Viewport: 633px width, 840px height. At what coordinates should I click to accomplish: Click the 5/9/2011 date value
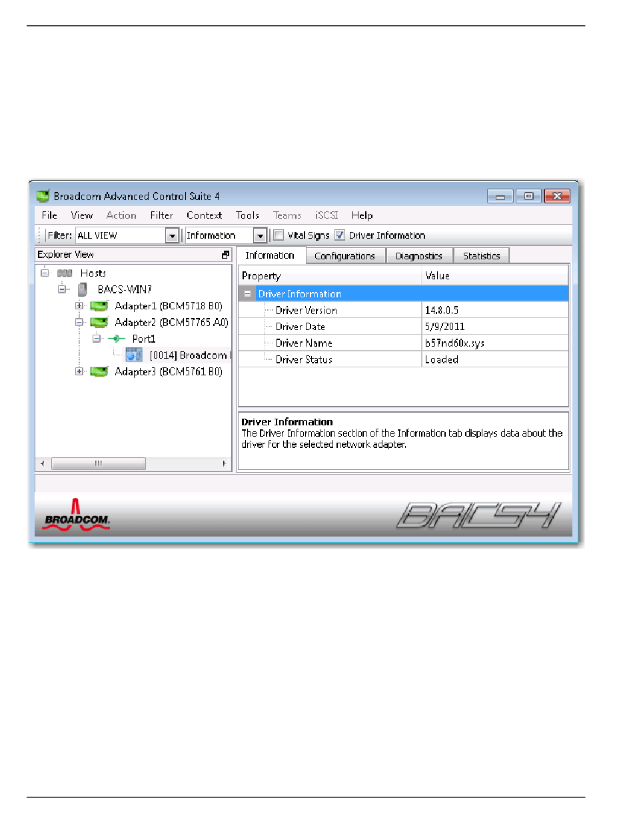[444, 327]
